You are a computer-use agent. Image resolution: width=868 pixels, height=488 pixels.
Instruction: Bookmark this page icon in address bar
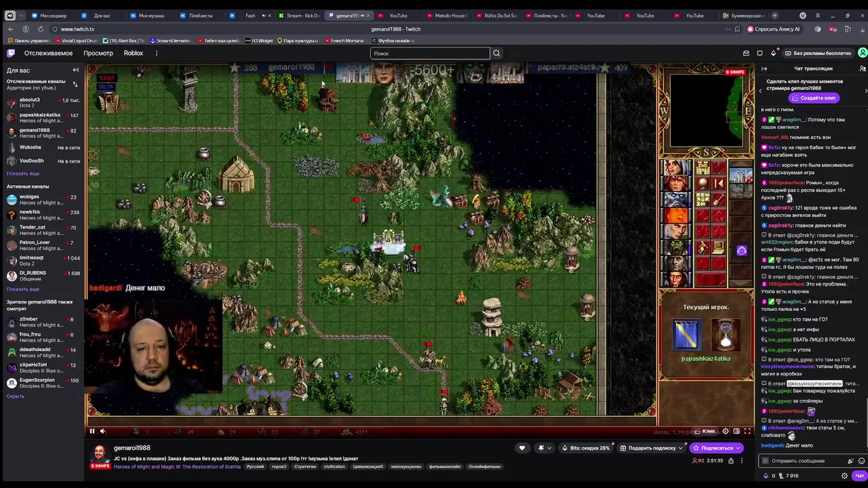737,29
